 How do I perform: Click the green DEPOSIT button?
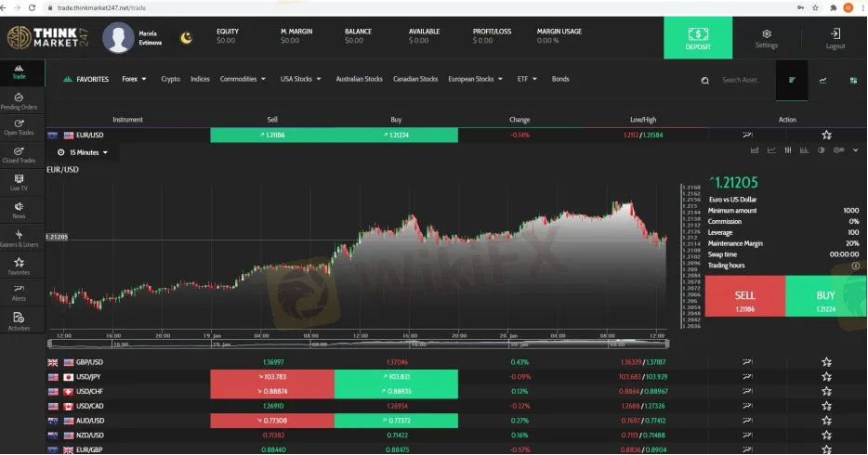pos(698,37)
